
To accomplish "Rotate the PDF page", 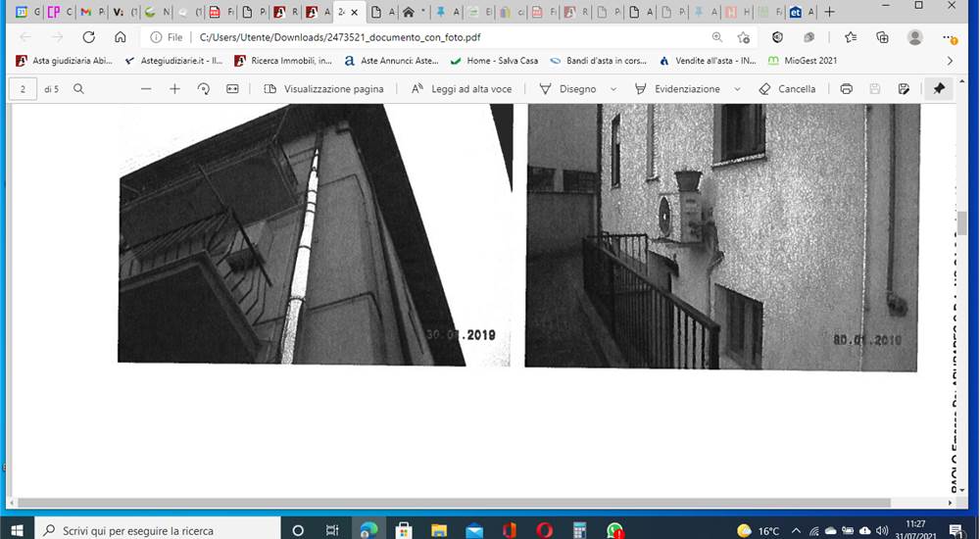I will tap(203, 89).
